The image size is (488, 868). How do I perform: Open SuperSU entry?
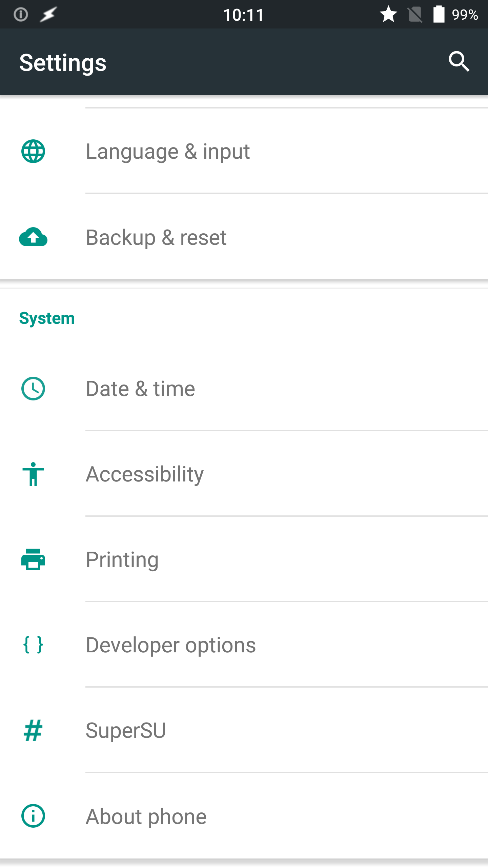tap(244, 730)
